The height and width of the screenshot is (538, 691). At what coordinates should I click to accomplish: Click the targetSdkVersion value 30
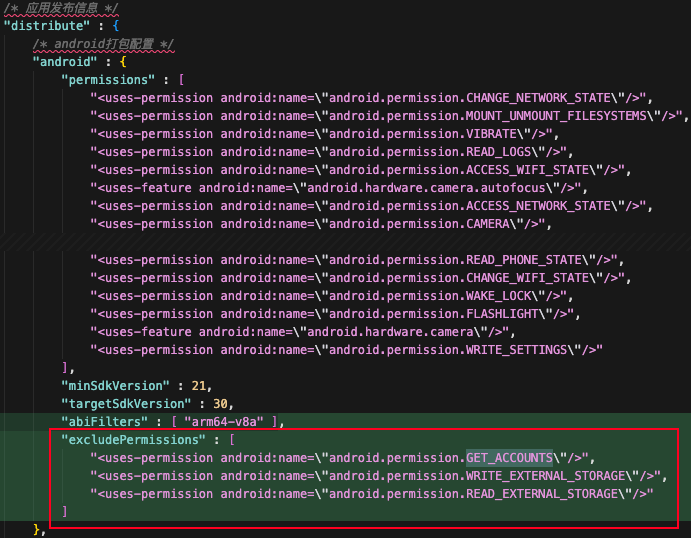click(220, 404)
